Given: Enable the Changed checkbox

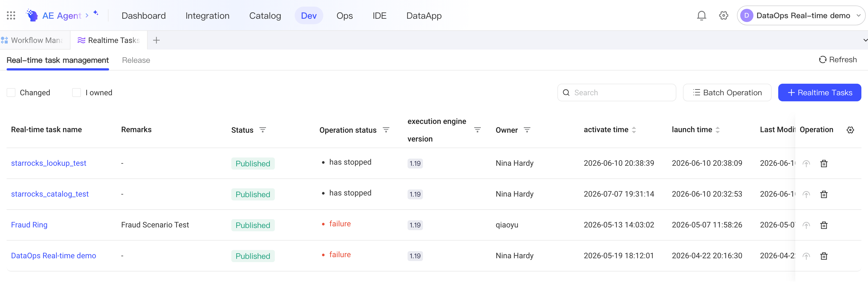Looking at the screenshot, I should click(x=11, y=93).
